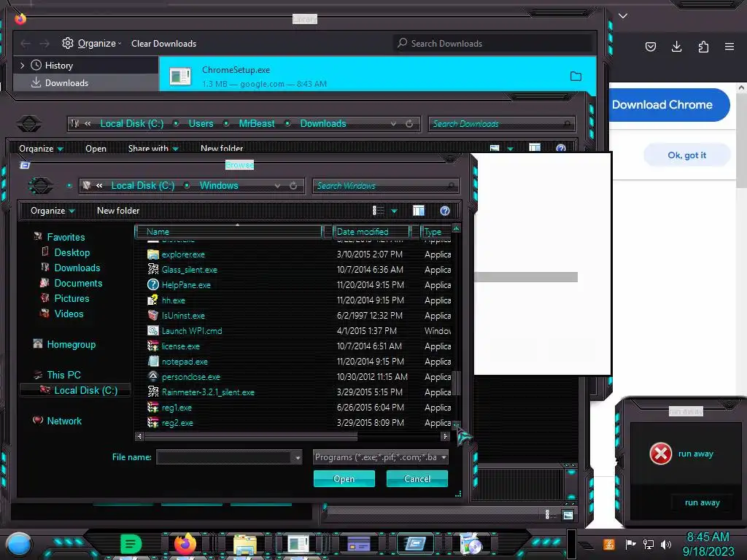747x560 pixels.
Task: Click the network tray icon
Action: (648, 544)
